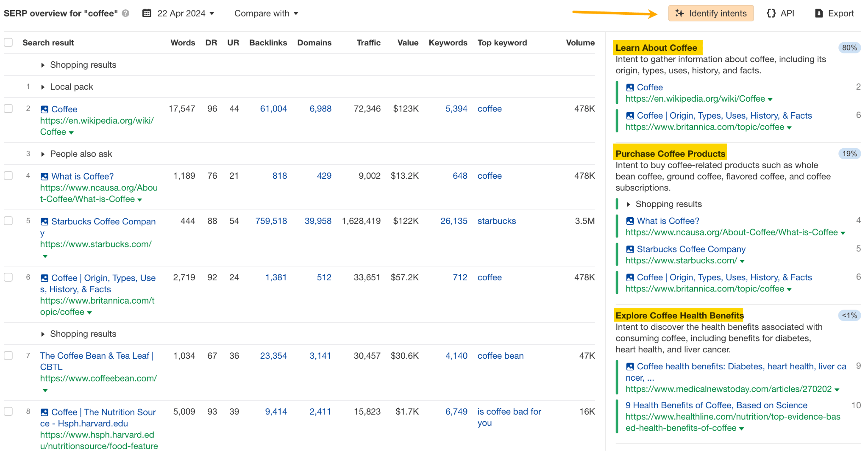The height and width of the screenshot is (451, 868).
Task: Click the favicon on the Starbucks Coffee Company result
Action: coord(44,221)
